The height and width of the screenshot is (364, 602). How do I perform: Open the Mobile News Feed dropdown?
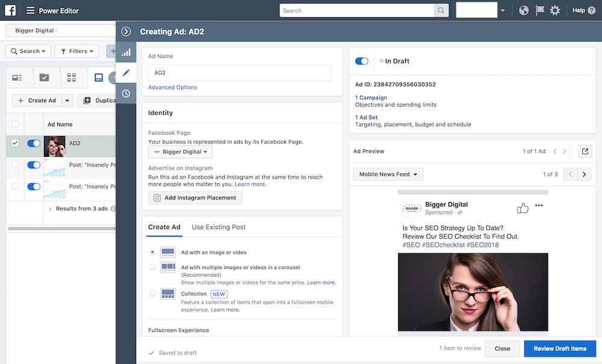[x=388, y=174]
